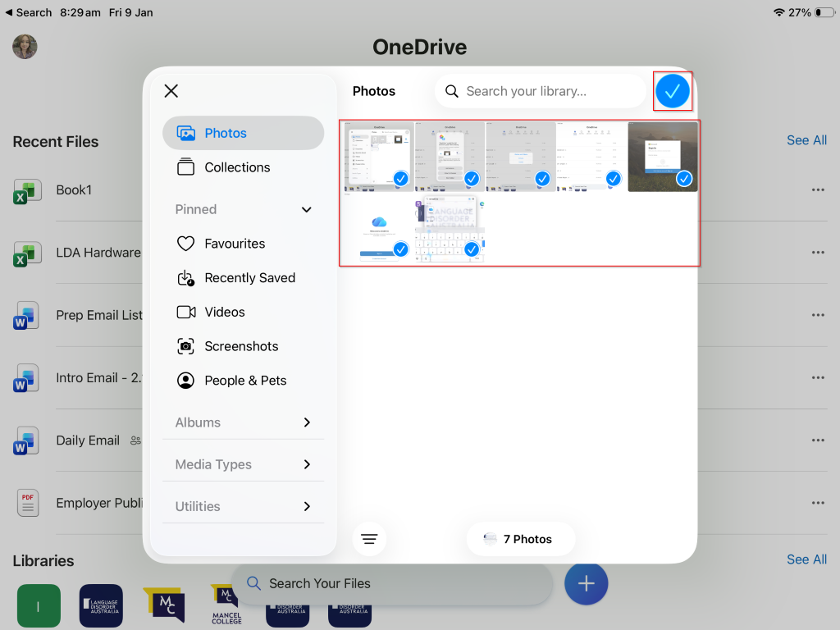The width and height of the screenshot is (840, 630).
Task: Open the OneDrive cloud logo thumbnail
Action: 379,228
